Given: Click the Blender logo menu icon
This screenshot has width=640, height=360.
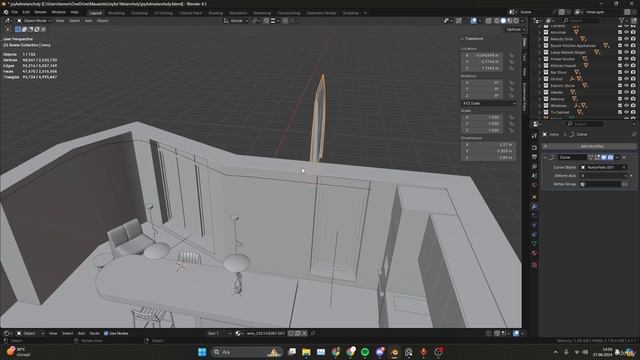Looking at the screenshot, I should coord(6,12).
